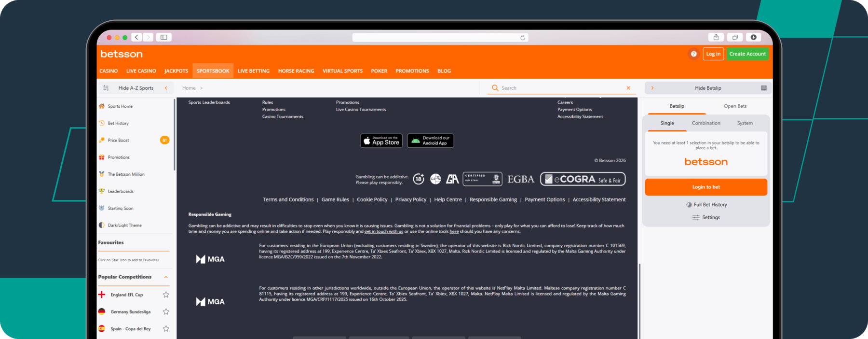
Task: Toggle the browser sidebar button
Action: [x=164, y=37]
